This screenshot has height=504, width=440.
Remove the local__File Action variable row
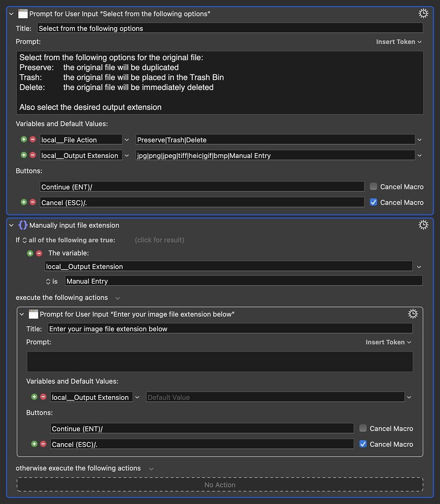33,140
